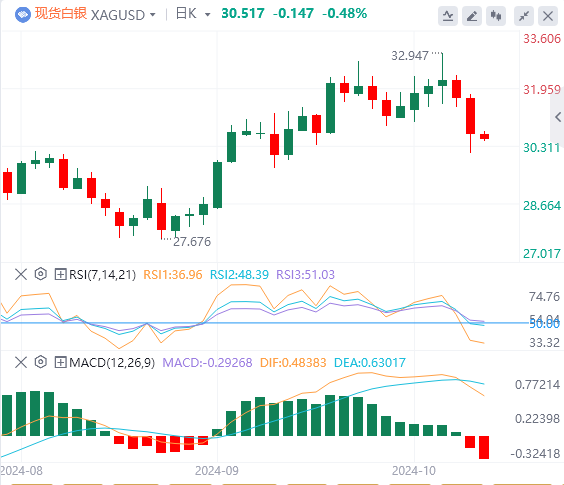Click the collapse fullscreen arrows icon

point(524,16)
